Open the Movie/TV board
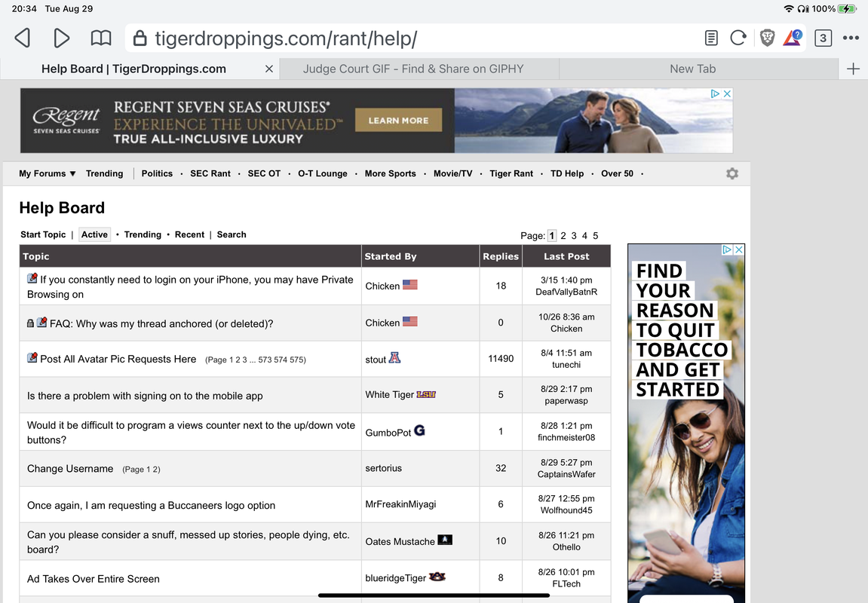The image size is (868, 603). tap(452, 173)
